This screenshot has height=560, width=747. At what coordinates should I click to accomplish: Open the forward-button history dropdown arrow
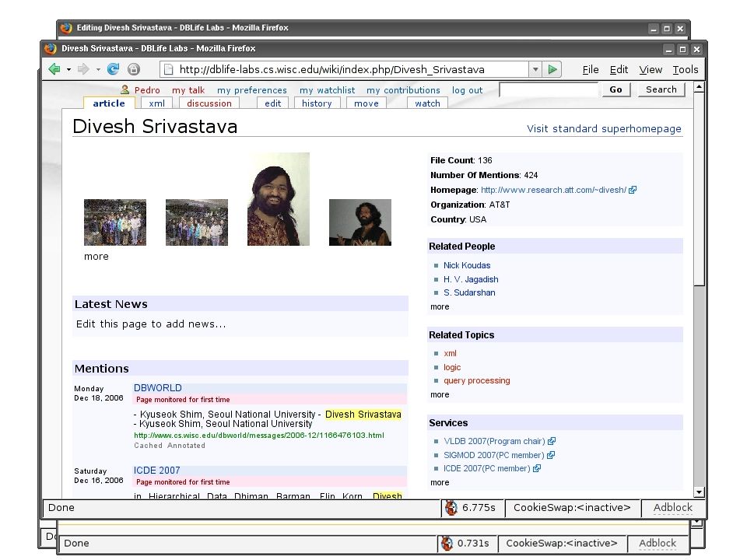(x=98, y=69)
